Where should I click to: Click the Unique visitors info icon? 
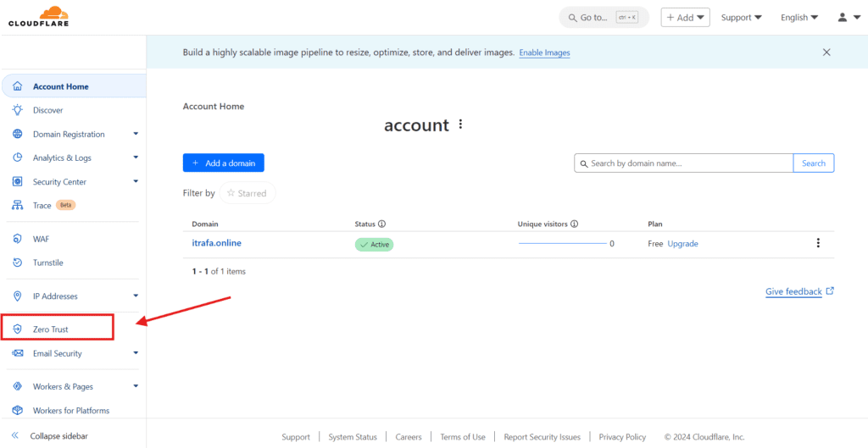(x=575, y=224)
